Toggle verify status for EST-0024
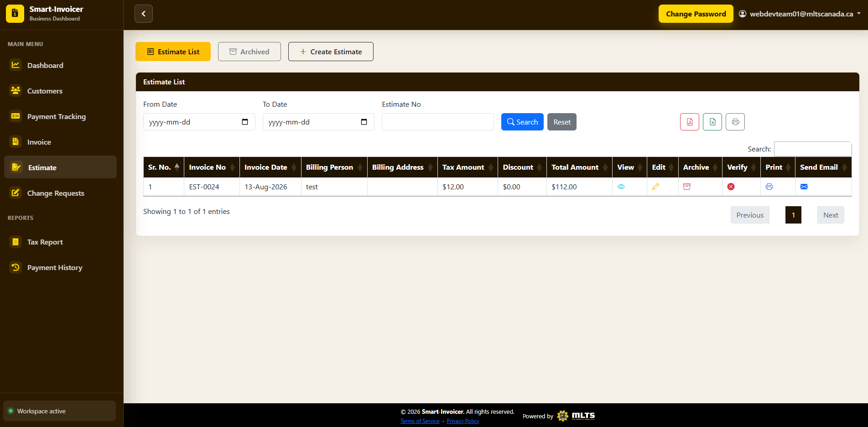Screen dimensions: 868x427 point(731,187)
